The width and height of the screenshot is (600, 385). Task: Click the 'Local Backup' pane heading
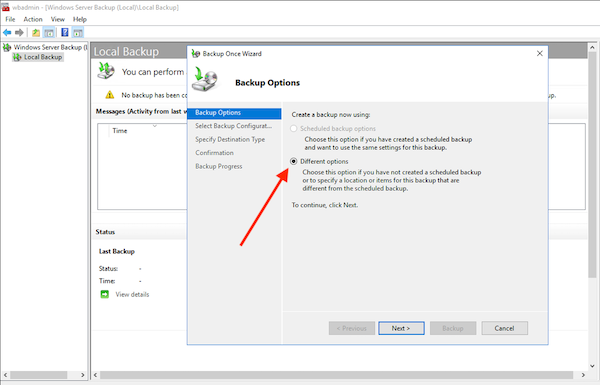coord(126,52)
